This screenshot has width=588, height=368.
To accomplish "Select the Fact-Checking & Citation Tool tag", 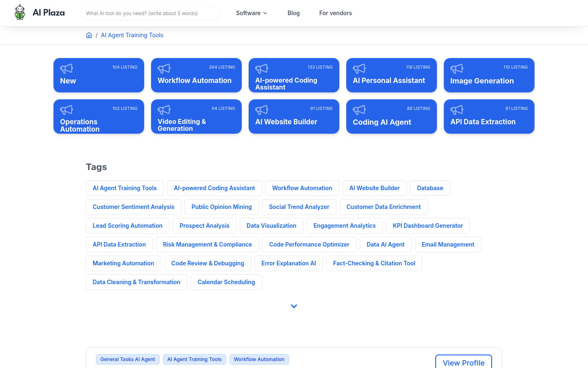I will 374,263.
